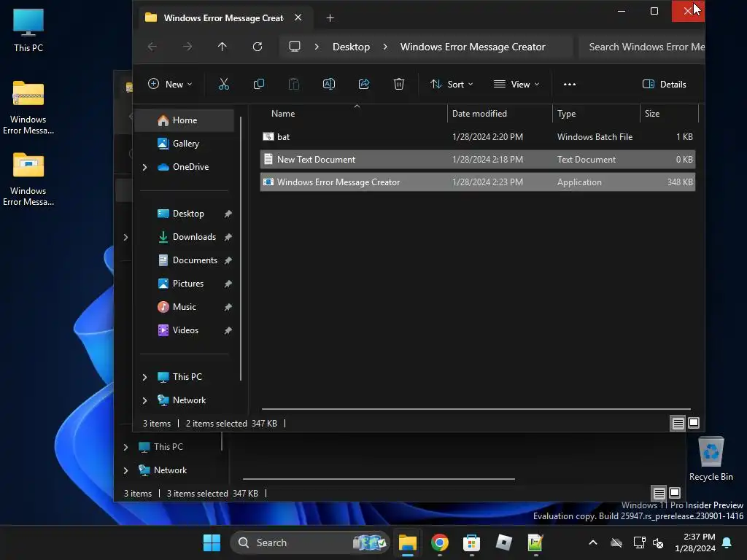Switch to details list view in front window
This screenshot has width=747, height=560.
coord(678,423)
